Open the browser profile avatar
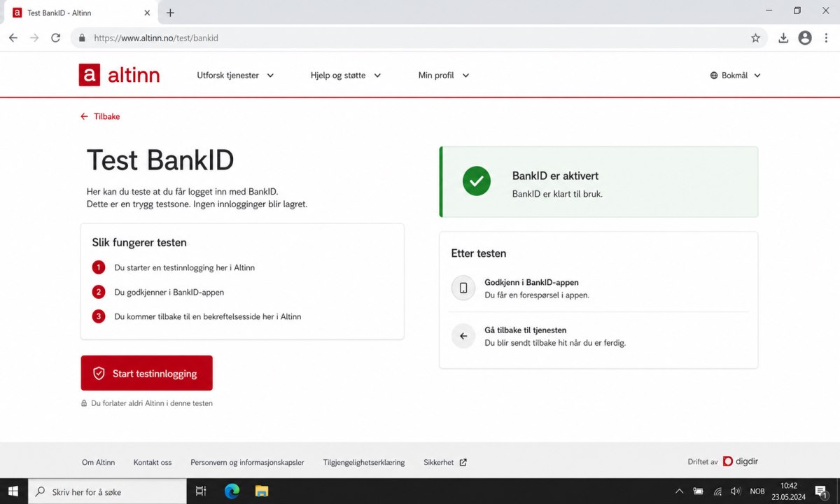Screen dimensions: 840x504 click(805, 38)
